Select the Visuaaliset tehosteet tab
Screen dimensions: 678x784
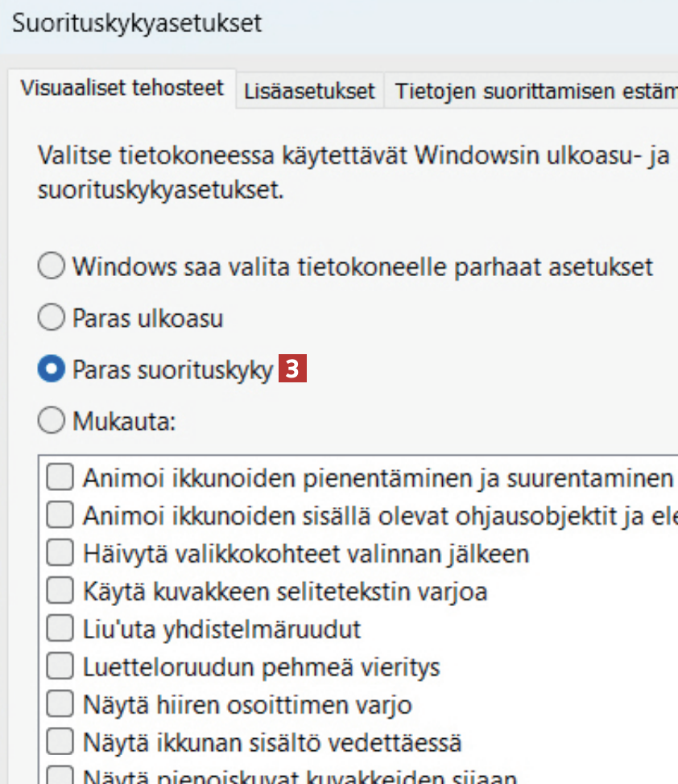(122, 88)
